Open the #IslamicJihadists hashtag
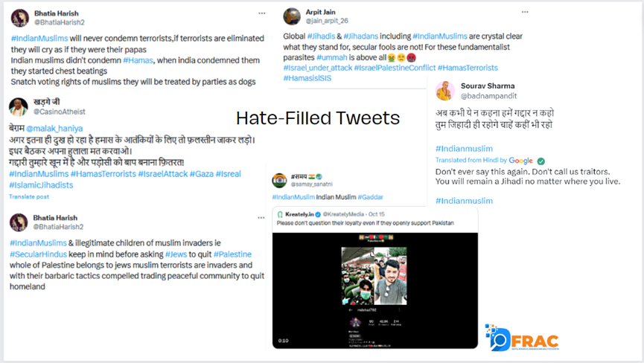The height and width of the screenshot is (363, 644). (41, 185)
